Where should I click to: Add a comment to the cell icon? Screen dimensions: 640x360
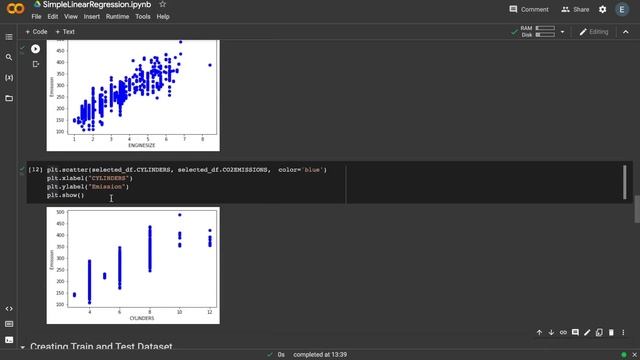coord(575,332)
